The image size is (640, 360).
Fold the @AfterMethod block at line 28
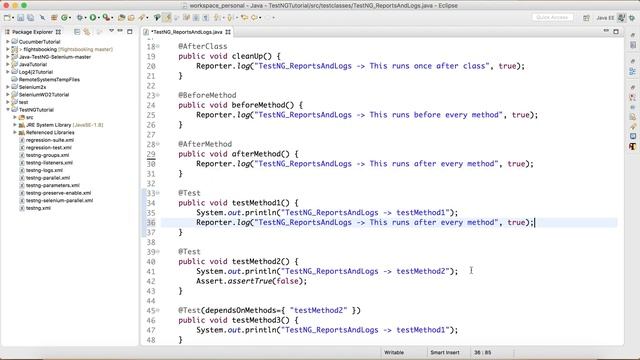(158, 144)
